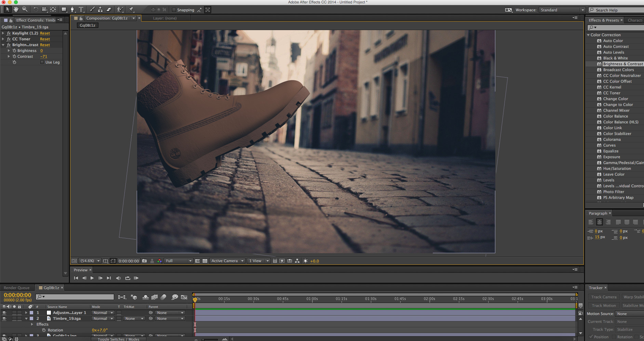This screenshot has height=341, width=644.
Task: Enable the Snapping checkbox
Action: tap(174, 10)
